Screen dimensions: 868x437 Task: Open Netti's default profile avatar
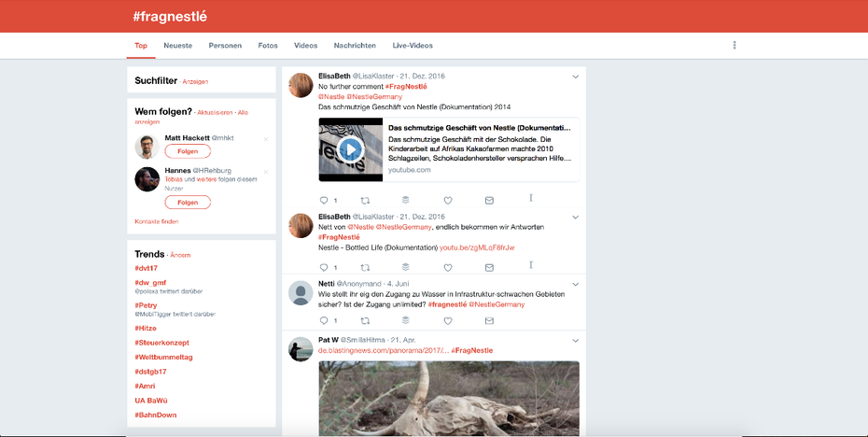pyautogui.click(x=301, y=292)
